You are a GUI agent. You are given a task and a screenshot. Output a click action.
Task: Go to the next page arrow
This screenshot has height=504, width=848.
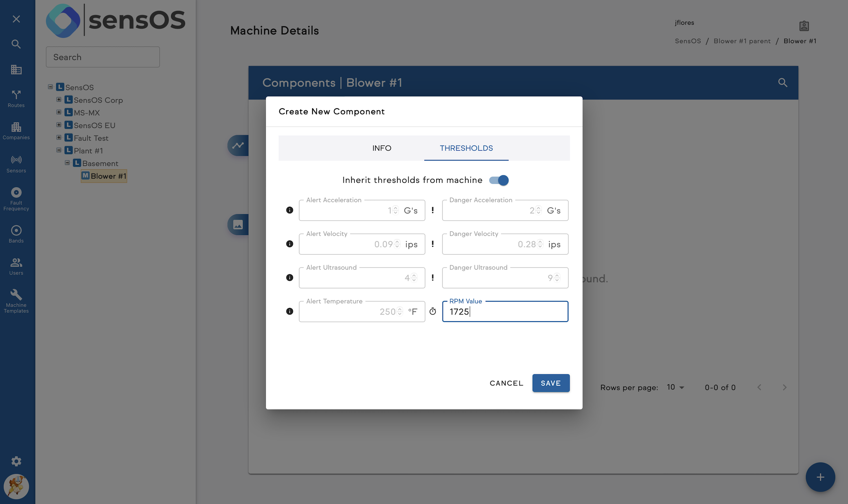point(784,388)
